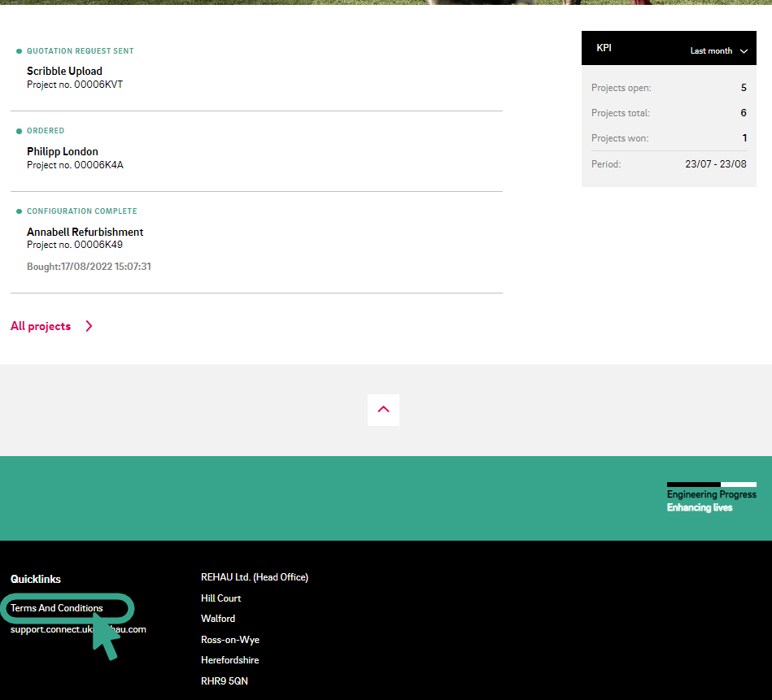
Task: Click the Herefordshire address line
Action: pos(230,660)
